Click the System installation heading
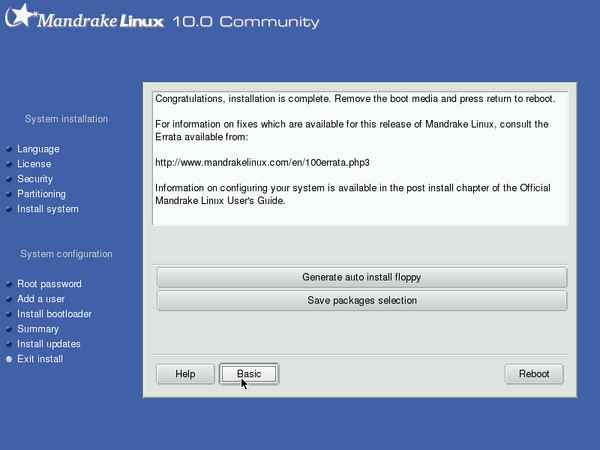The image size is (600, 450). (x=66, y=119)
